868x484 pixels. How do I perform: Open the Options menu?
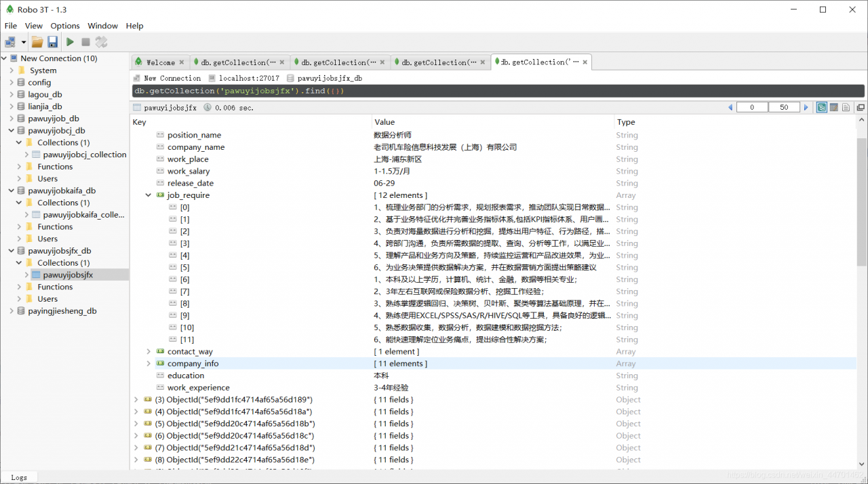click(x=65, y=26)
